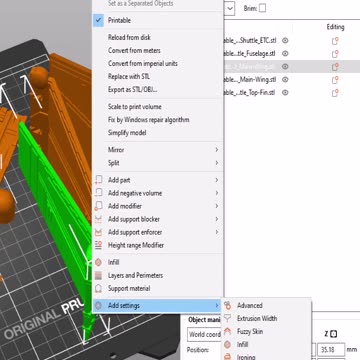360x360 pixels.
Task: Click the Z position field showing 35.18
Action: click(x=331, y=350)
